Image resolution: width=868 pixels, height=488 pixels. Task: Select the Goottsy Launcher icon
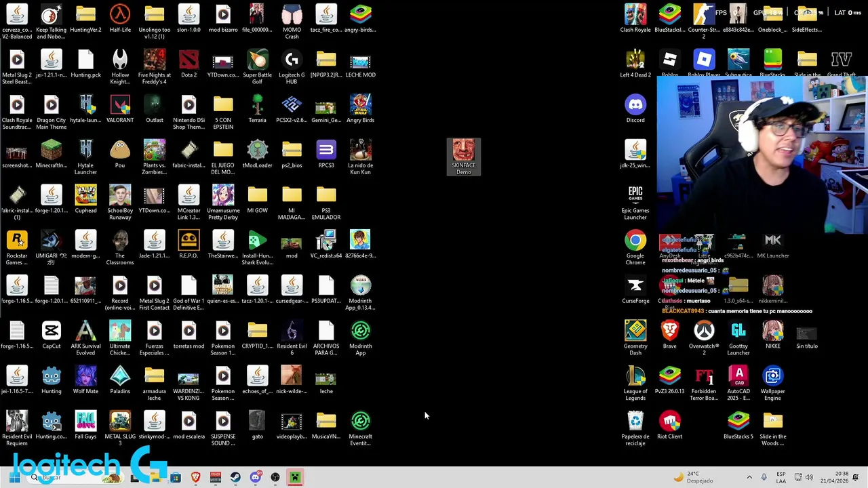[x=738, y=339]
